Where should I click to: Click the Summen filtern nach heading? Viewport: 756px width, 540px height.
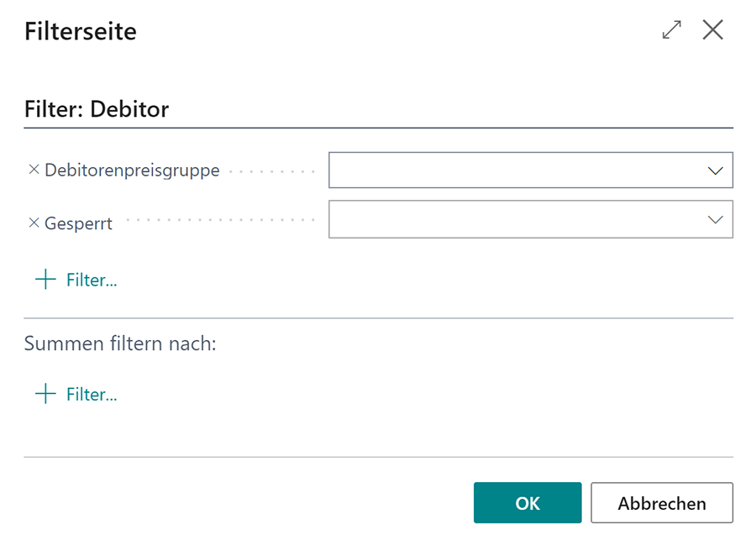pos(120,343)
